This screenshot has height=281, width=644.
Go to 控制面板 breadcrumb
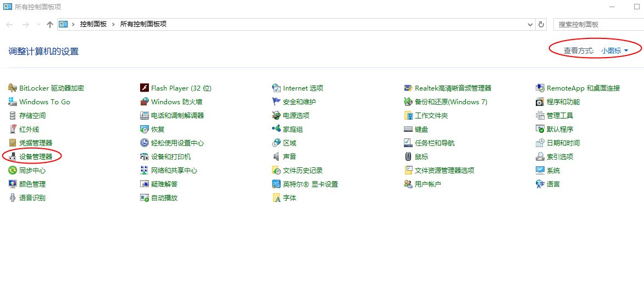pyautogui.click(x=93, y=24)
